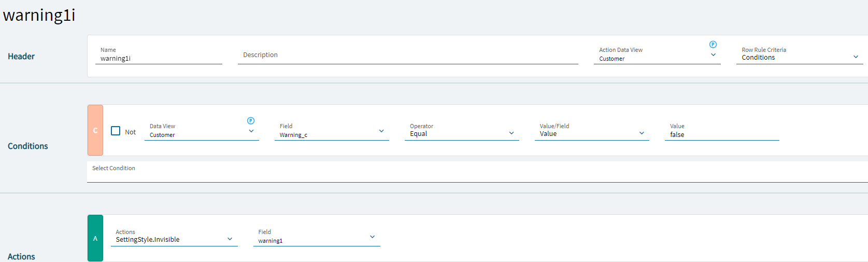Click the P icon above condition Data View
Viewport: 868px width, 262px height.
click(251, 121)
